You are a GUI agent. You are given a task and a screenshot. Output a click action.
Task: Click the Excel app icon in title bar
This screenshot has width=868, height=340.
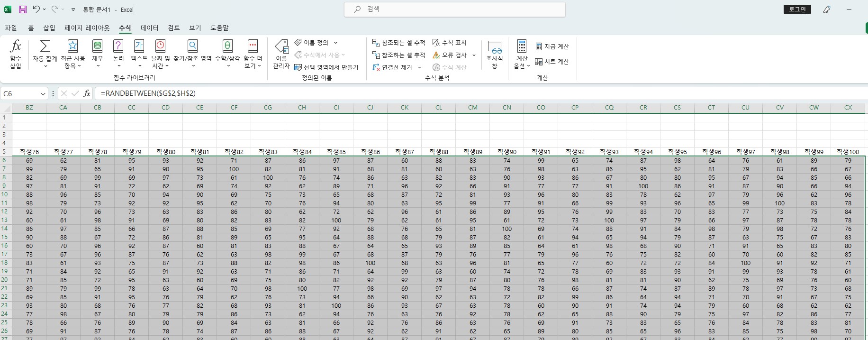(x=8, y=9)
